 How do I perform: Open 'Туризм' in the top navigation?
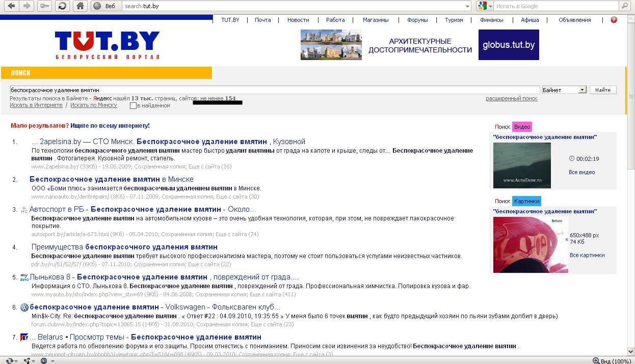click(454, 20)
